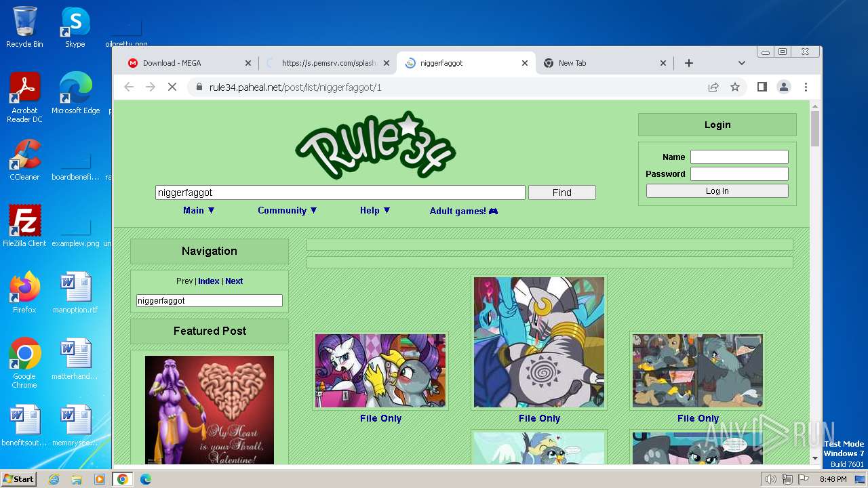Add a new tab with the plus button
Image resolution: width=868 pixels, height=488 pixels.
pos(688,63)
